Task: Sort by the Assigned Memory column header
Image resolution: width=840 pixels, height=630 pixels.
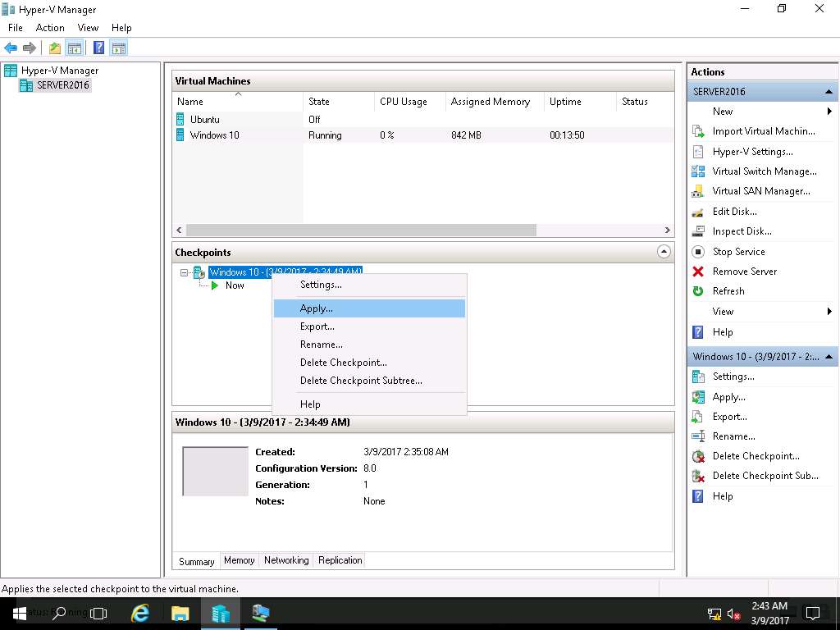Action: pos(495,101)
